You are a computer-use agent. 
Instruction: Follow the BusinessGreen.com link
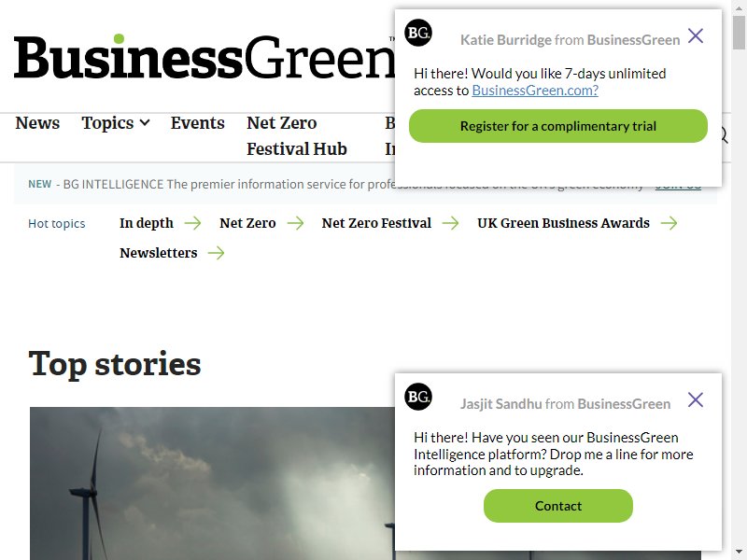(534, 90)
